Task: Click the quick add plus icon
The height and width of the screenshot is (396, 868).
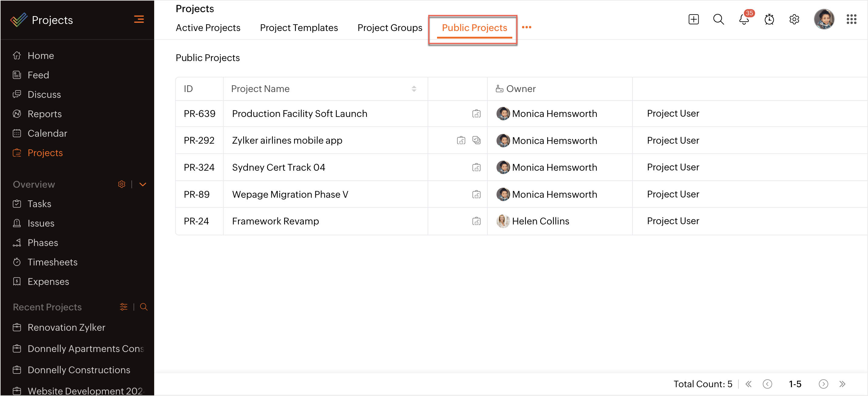Action: tap(693, 19)
